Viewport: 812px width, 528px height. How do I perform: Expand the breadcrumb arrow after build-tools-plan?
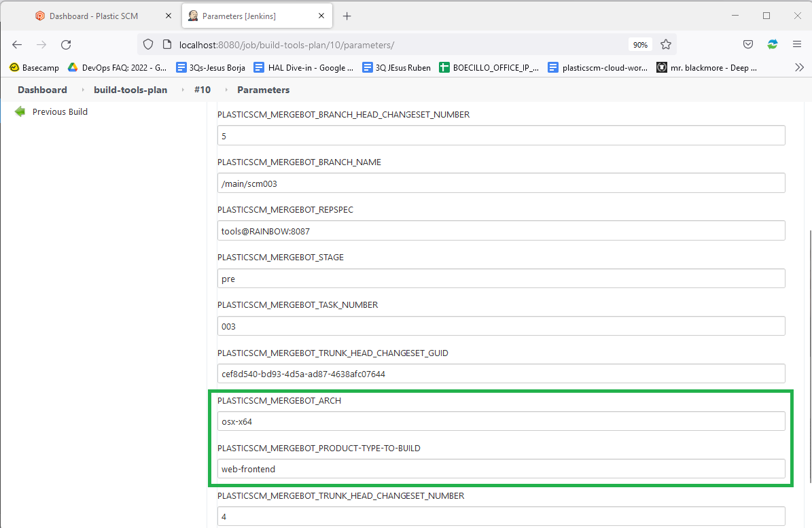pyautogui.click(x=182, y=90)
